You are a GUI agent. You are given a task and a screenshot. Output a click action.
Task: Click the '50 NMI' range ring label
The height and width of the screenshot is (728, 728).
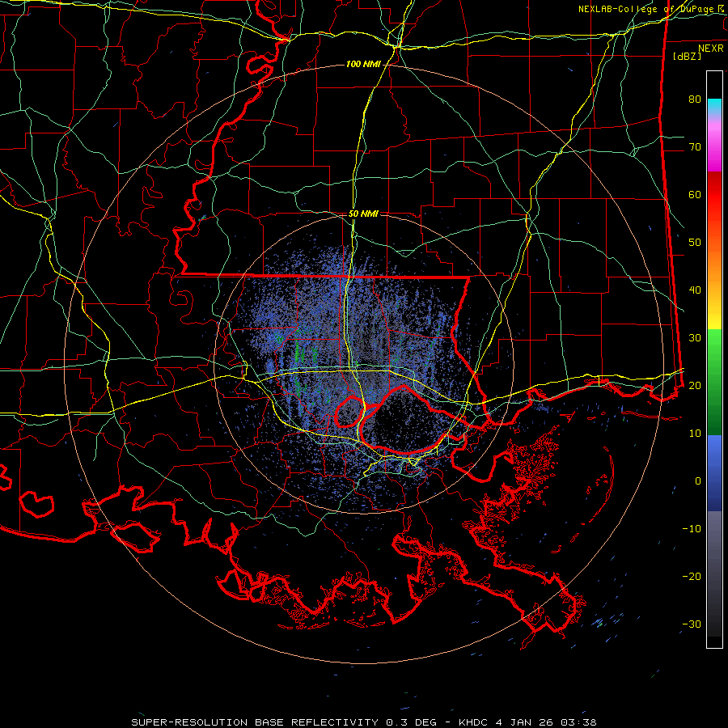coord(363,214)
